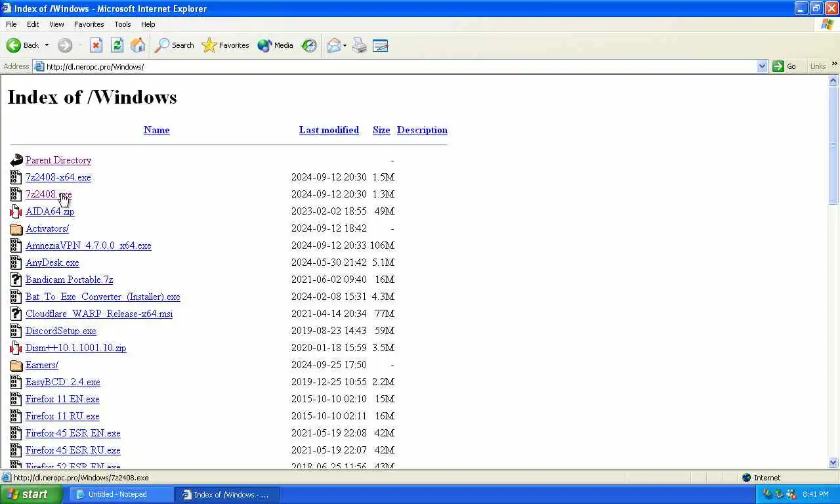Open the Earners/ folder link
The image size is (840, 504).
click(x=42, y=365)
